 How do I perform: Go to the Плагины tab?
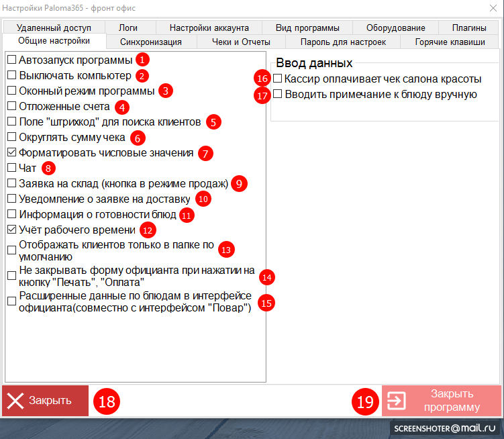(469, 28)
